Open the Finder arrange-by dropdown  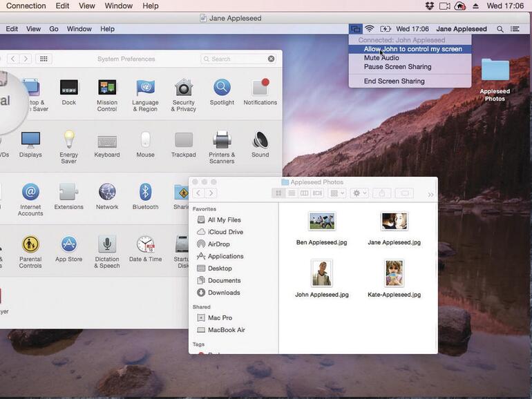click(337, 193)
